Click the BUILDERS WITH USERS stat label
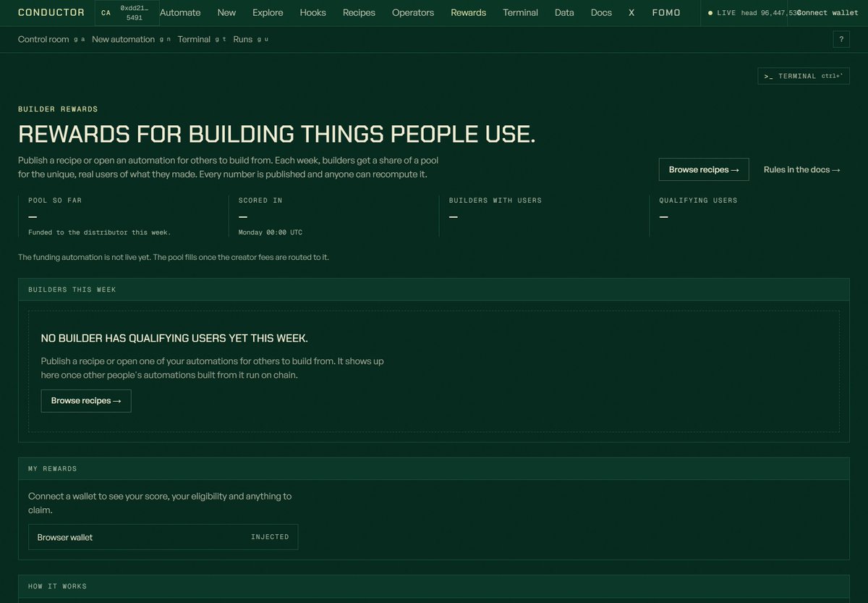 [495, 201]
